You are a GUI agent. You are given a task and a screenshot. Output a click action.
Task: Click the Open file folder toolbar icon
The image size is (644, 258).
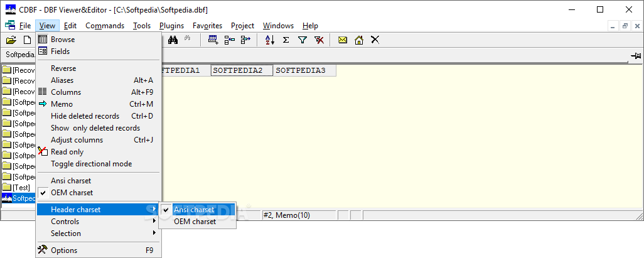tap(11, 40)
